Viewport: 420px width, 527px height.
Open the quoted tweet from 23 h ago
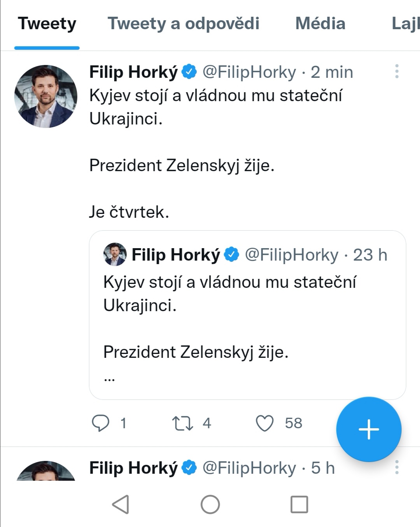(x=247, y=315)
